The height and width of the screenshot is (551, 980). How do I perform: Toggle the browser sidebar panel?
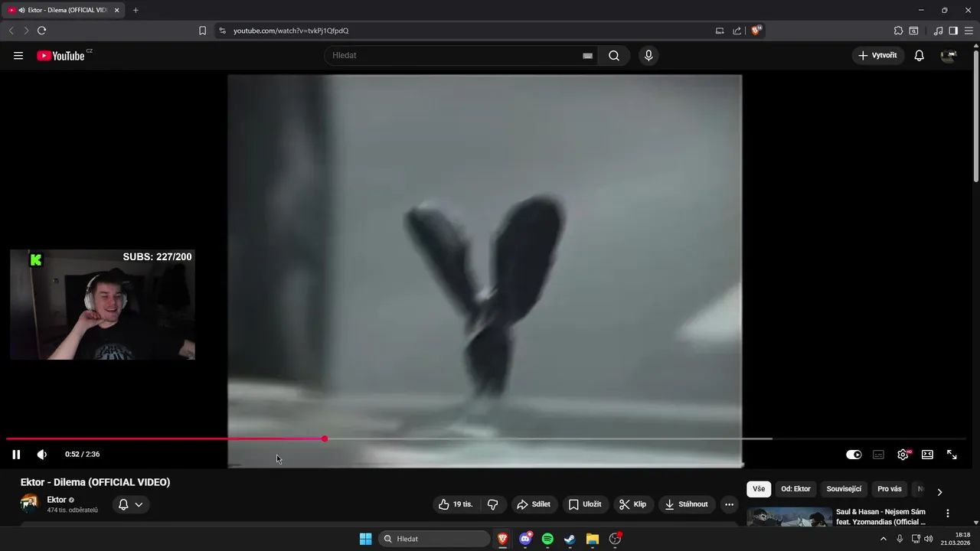click(953, 31)
